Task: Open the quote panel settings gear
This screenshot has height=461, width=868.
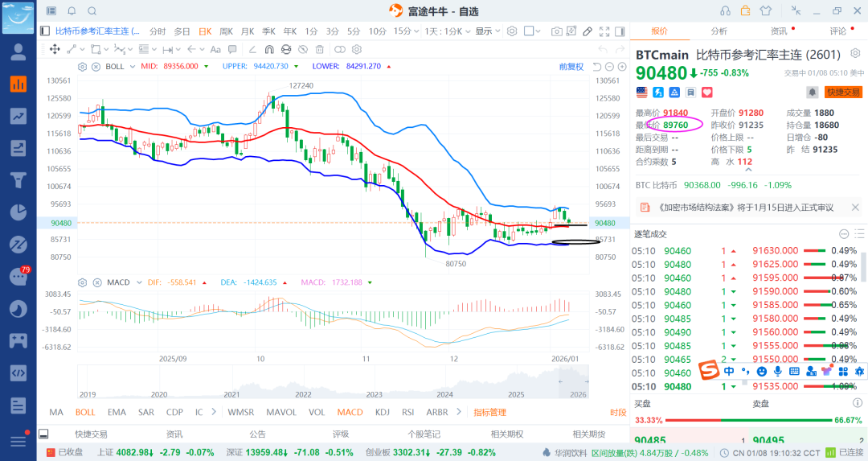Action: pos(856,55)
